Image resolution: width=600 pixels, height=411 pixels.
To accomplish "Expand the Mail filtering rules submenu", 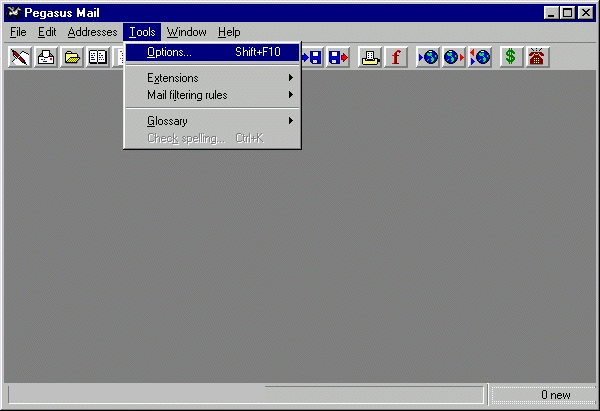I will (x=212, y=95).
